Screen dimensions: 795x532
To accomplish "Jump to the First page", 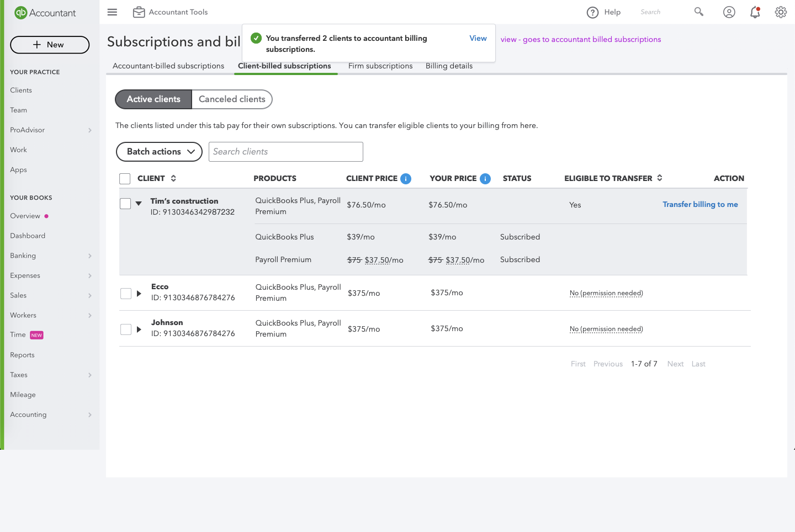I will 578,364.
